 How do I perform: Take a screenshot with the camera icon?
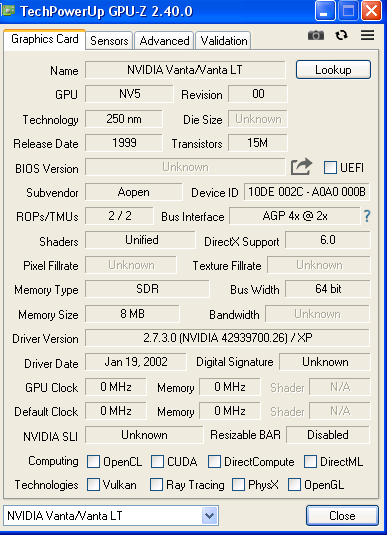click(316, 35)
